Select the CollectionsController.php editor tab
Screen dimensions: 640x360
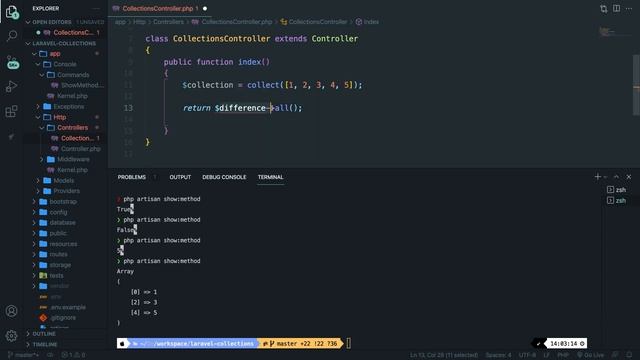point(159,9)
